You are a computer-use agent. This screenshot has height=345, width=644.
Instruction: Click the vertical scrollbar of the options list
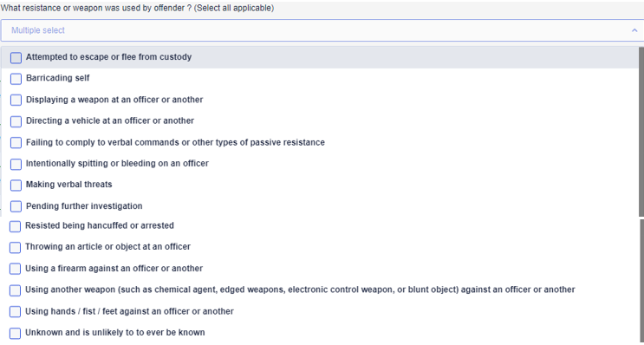click(641, 132)
